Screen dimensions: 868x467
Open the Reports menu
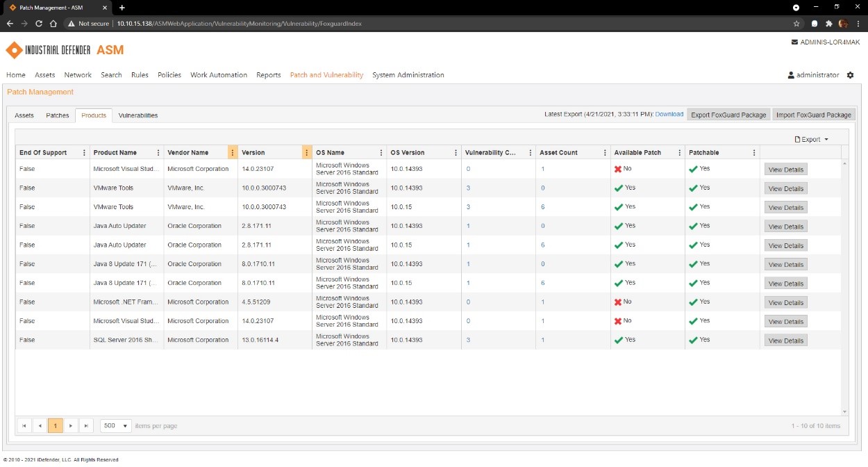coord(269,75)
